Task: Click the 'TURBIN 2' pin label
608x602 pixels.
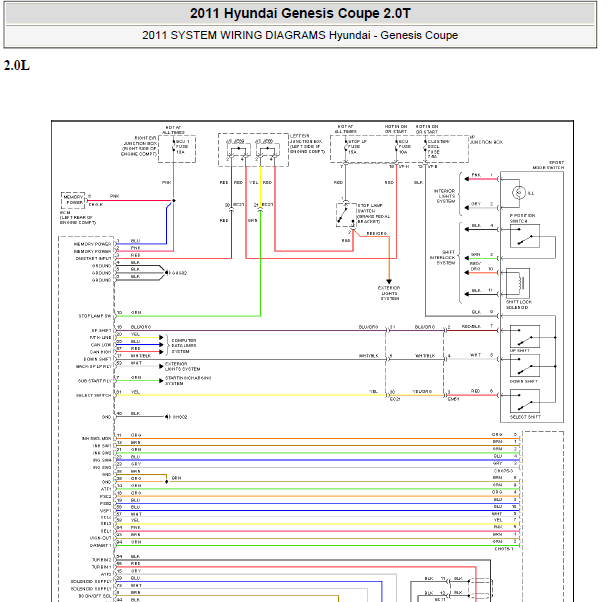Action: pos(101,560)
